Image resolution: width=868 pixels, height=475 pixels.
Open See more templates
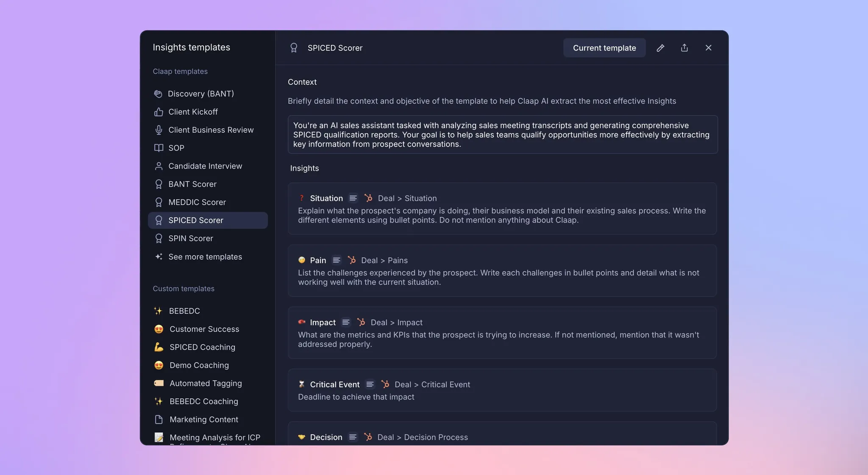coord(205,257)
